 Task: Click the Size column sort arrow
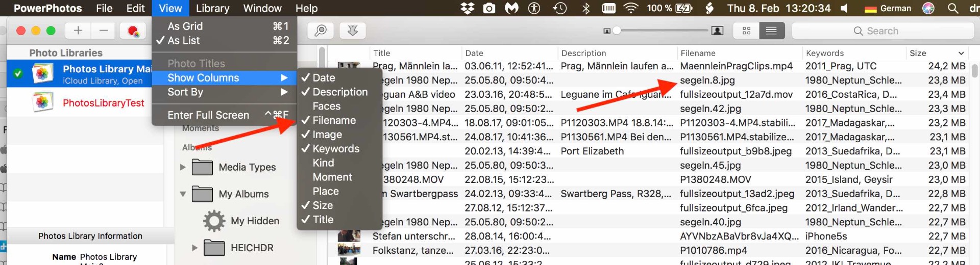961,53
